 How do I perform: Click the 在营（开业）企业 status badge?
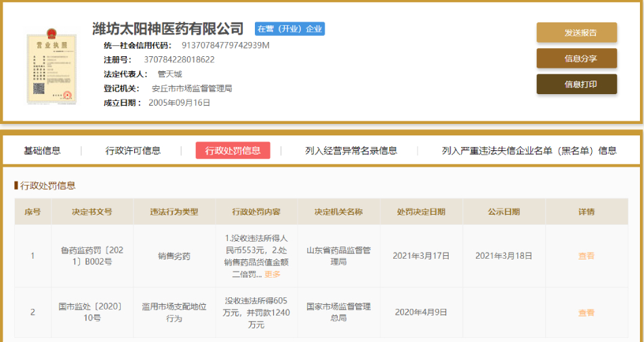pyautogui.click(x=289, y=29)
